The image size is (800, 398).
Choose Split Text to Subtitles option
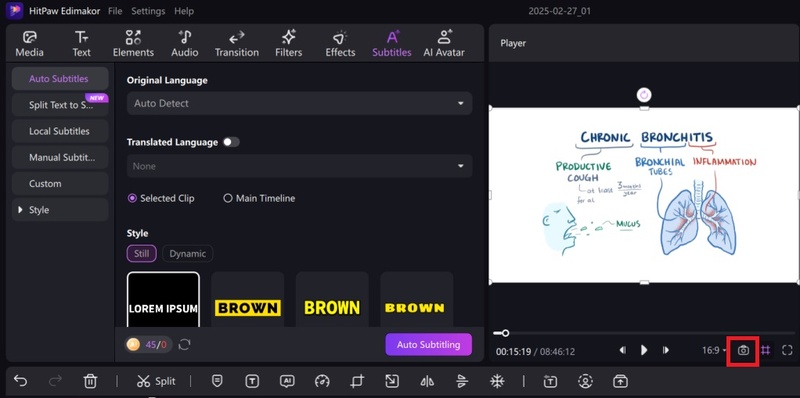(x=60, y=105)
